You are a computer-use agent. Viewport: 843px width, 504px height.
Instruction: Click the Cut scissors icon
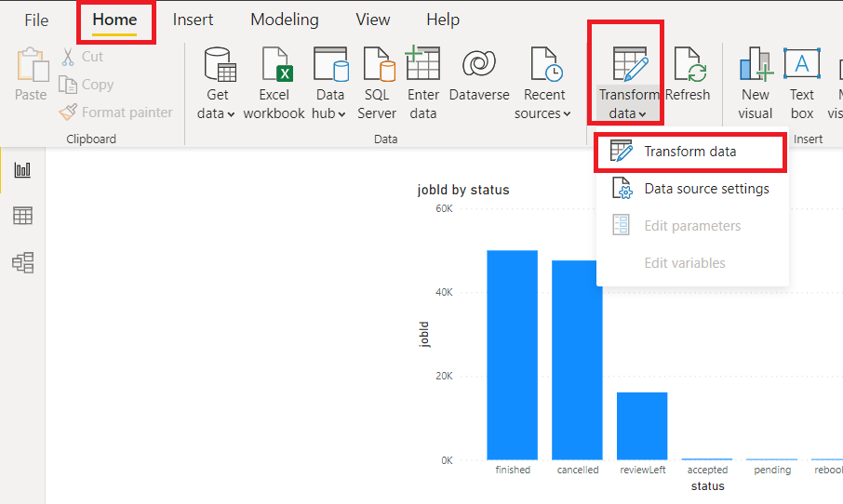pyautogui.click(x=68, y=57)
